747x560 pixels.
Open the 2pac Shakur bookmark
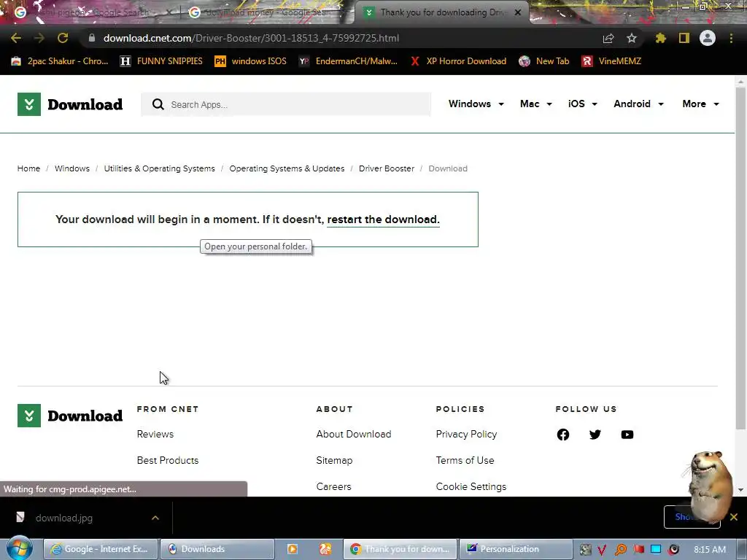(60, 61)
